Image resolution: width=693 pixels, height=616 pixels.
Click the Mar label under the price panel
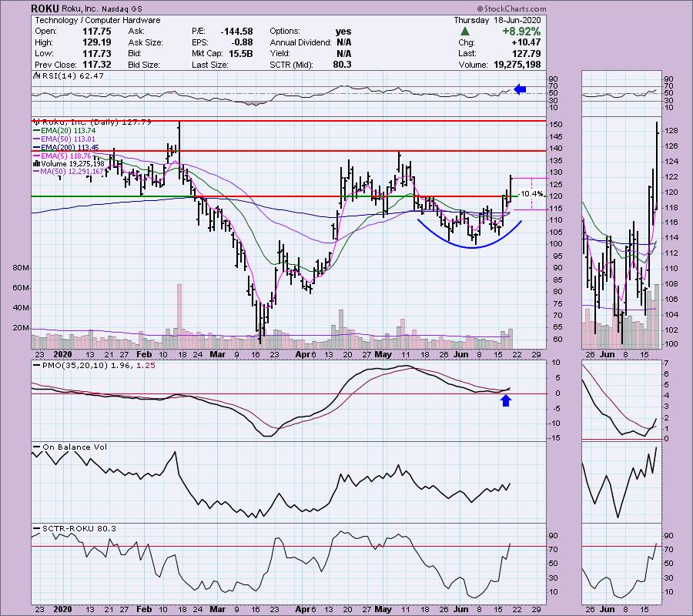coord(217,354)
